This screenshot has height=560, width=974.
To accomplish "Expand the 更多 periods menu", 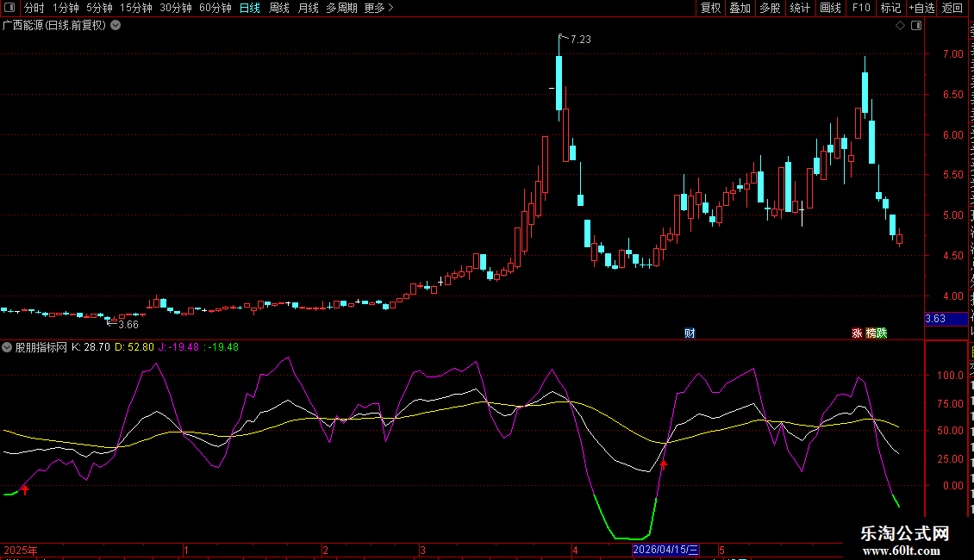I will [x=379, y=8].
